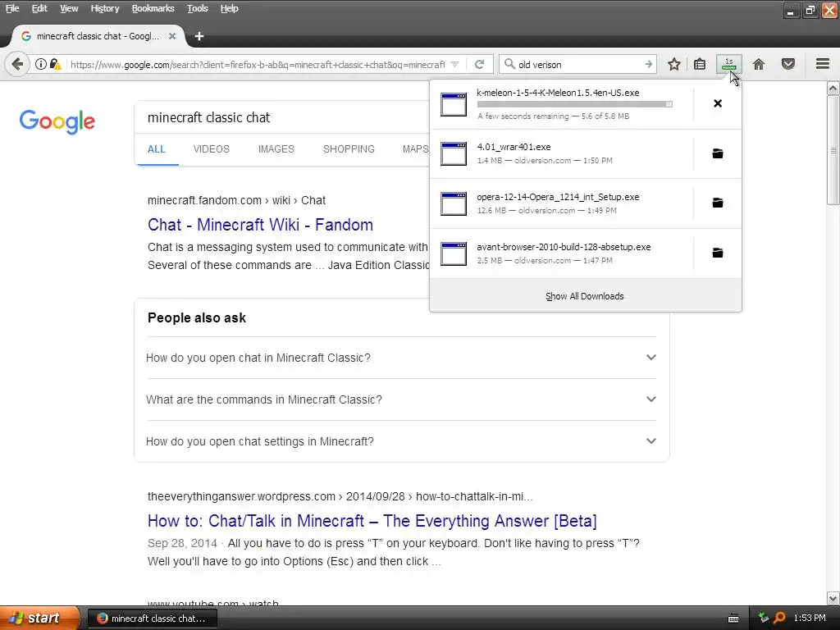This screenshot has width=840, height=630.
Task: Open containing folder for the Opera setup download
Action: click(718, 203)
